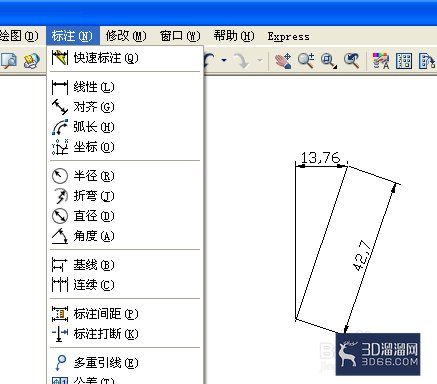This screenshot has height=384, width=437.
Task: Click the jogged dimension icon
Action: [x=60, y=196]
